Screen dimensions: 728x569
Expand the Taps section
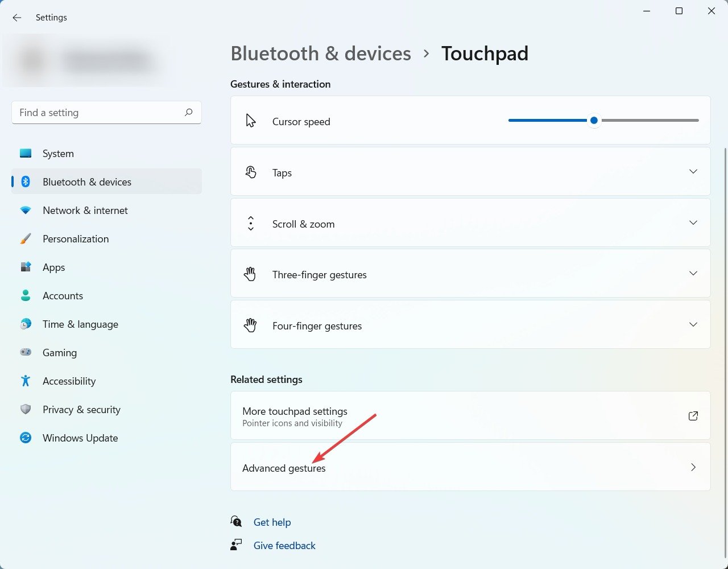point(693,172)
